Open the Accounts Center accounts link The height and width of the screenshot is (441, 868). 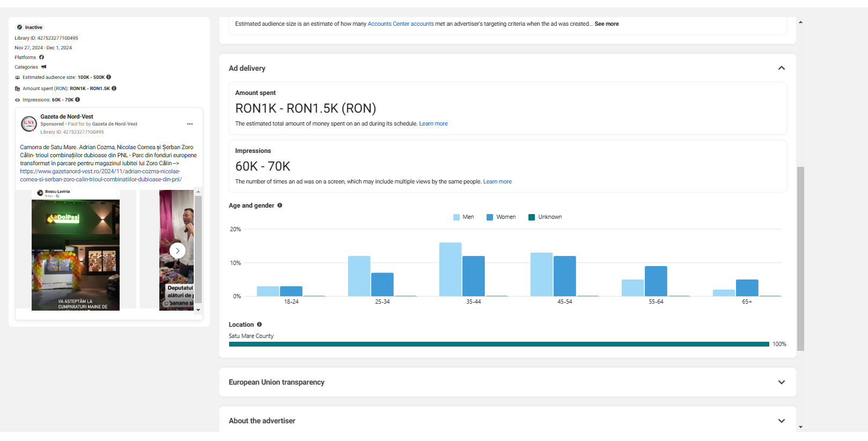(400, 24)
